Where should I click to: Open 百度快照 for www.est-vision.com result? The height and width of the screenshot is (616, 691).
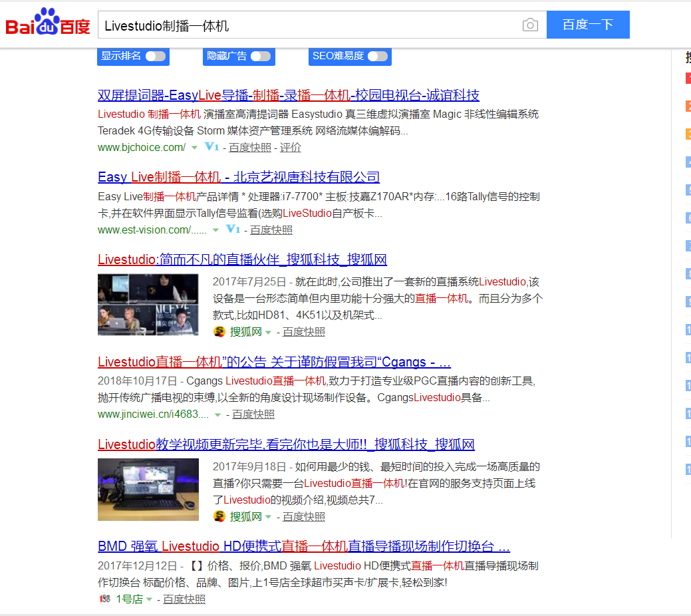tap(271, 230)
